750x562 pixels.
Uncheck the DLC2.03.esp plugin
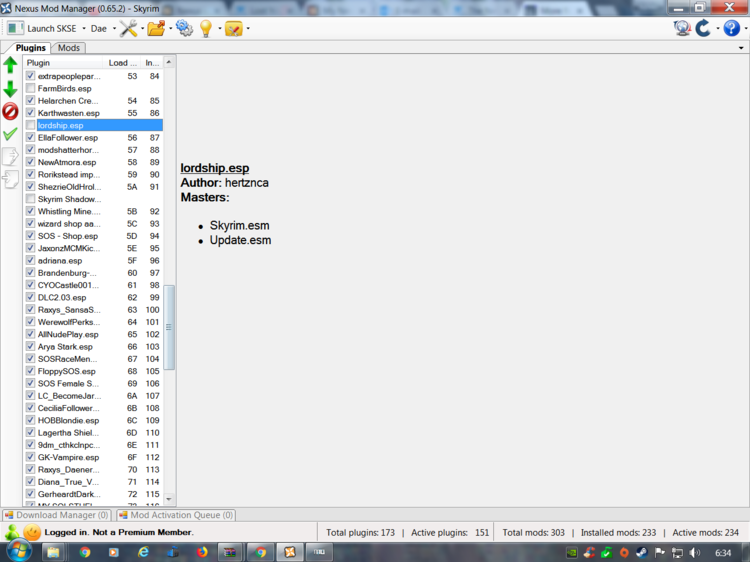coord(31,297)
